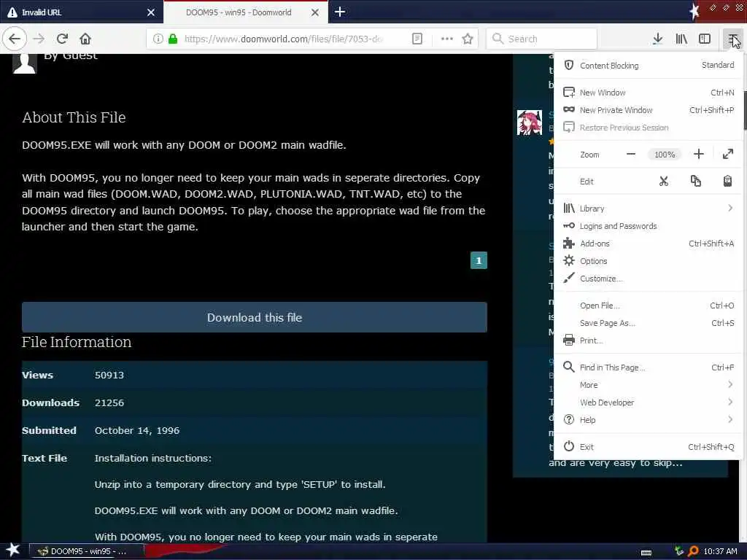The width and height of the screenshot is (747, 560).
Task: Click the network tray icon
Action: [x=679, y=551]
